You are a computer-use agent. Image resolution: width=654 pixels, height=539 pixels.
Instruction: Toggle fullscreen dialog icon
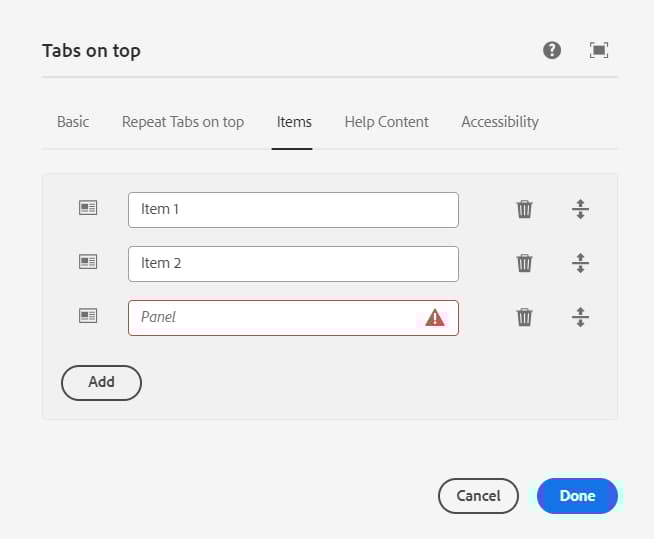click(x=599, y=50)
